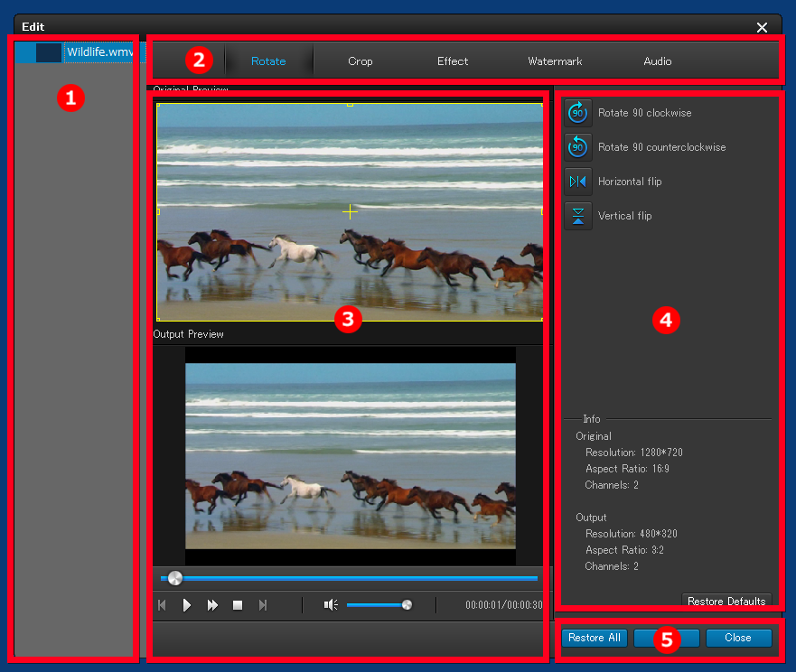Select the Audio tab
Viewport: 796px width, 672px height.
pyautogui.click(x=657, y=61)
